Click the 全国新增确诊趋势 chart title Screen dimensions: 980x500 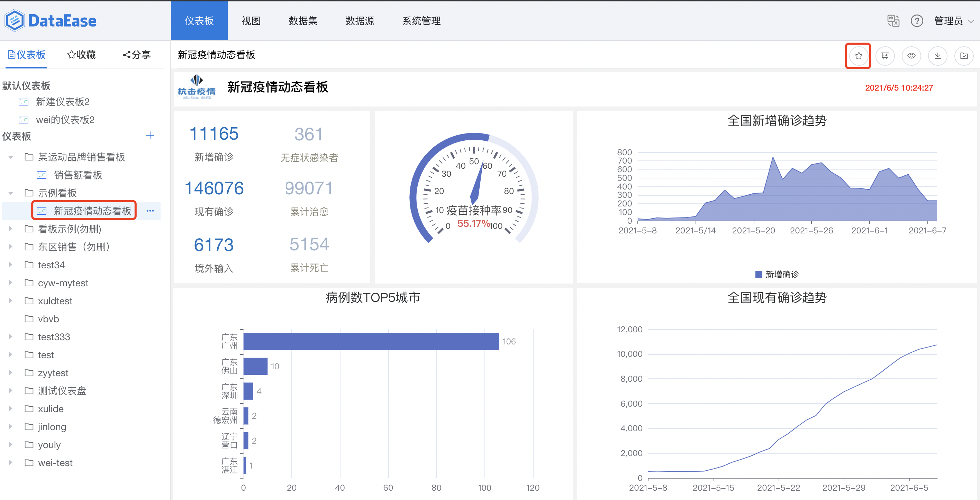point(777,121)
